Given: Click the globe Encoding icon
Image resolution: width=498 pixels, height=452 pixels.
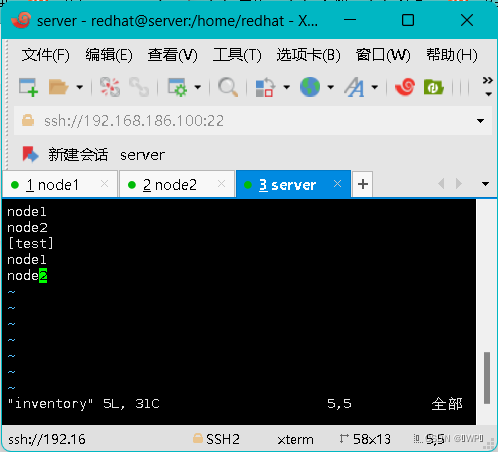Looking at the screenshot, I should (310, 87).
